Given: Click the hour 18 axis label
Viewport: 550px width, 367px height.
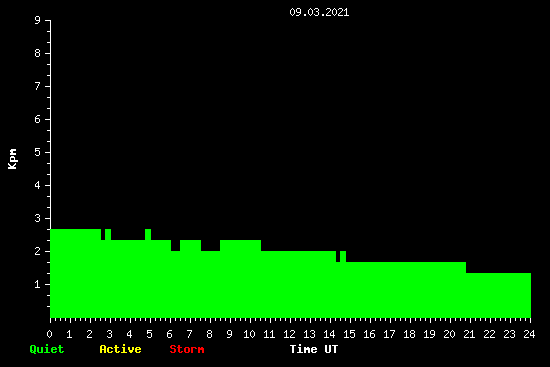Looking at the screenshot, I should 409,334.
